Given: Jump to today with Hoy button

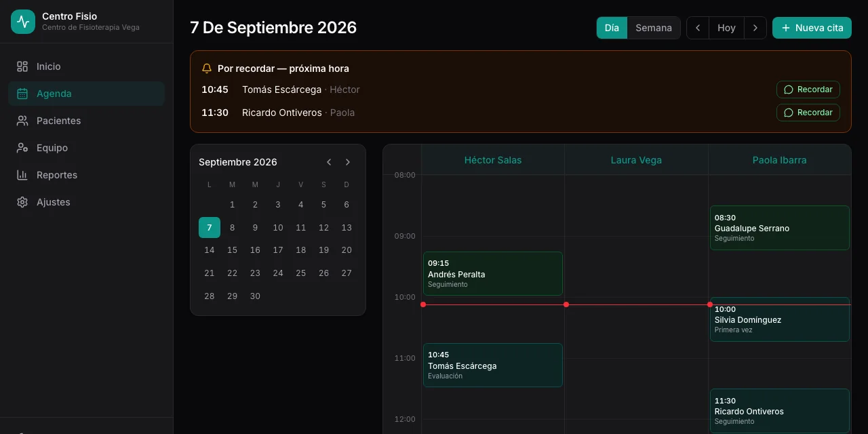Looking at the screenshot, I should tap(726, 28).
